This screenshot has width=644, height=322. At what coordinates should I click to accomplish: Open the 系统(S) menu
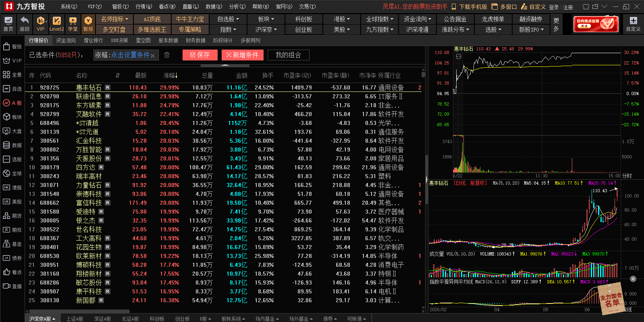[x=69, y=6]
